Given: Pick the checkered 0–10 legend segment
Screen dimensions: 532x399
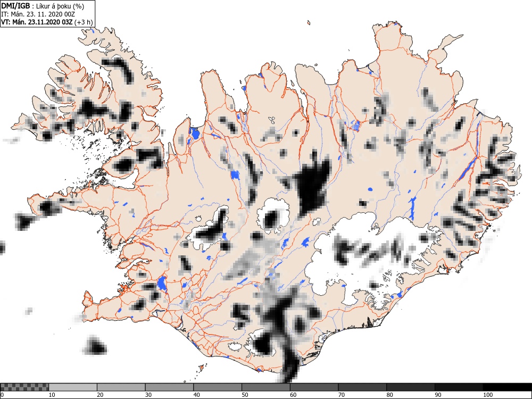Looking at the screenshot, I should coord(24,387).
